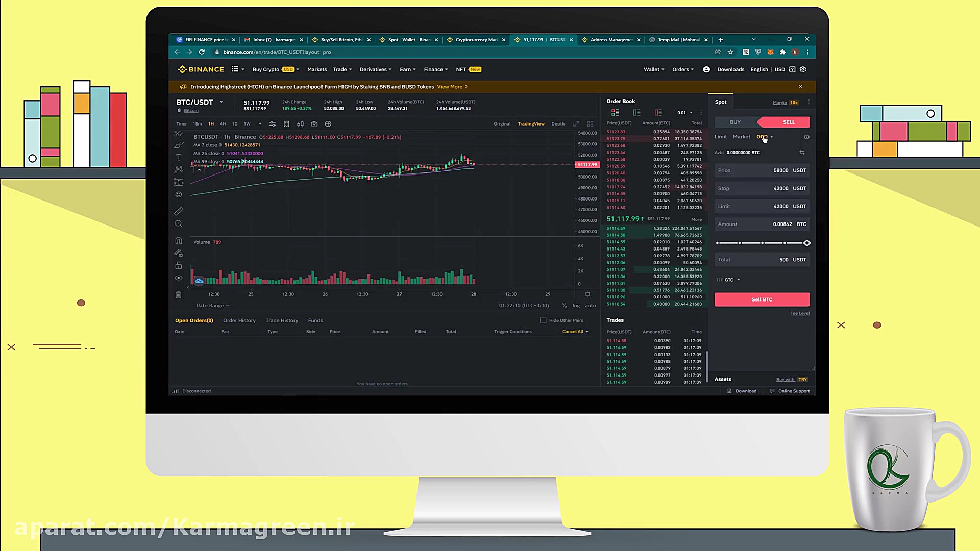Select the brush drawing tool
The image size is (980, 551).
coord(179,145)
